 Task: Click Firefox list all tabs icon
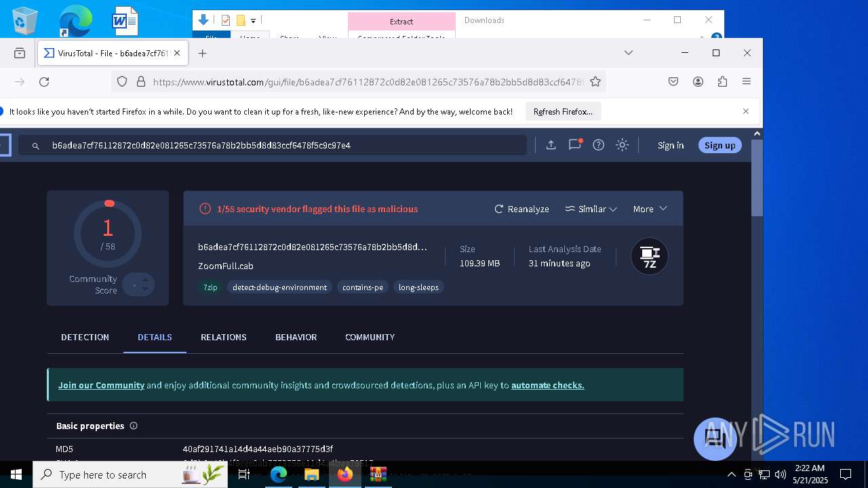click(x=629, y=53)
